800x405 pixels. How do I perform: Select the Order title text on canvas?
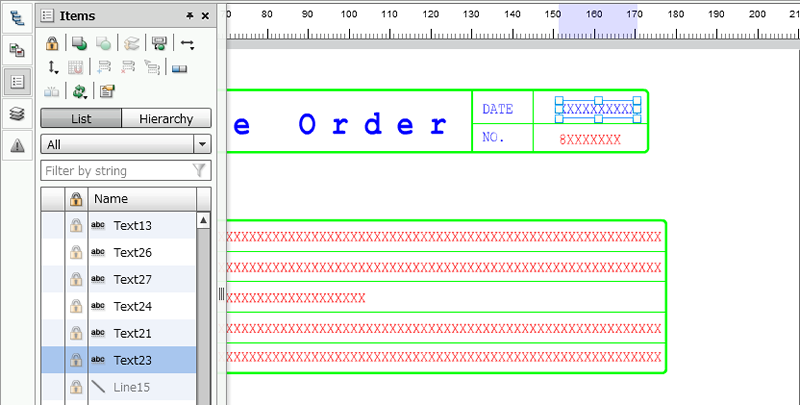[x=372, y=124]
